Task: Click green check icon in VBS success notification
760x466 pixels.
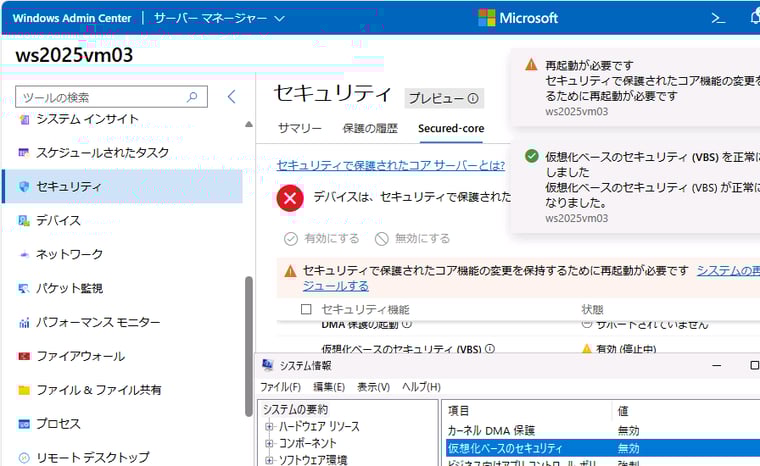Action: click(x=532, y=156)
